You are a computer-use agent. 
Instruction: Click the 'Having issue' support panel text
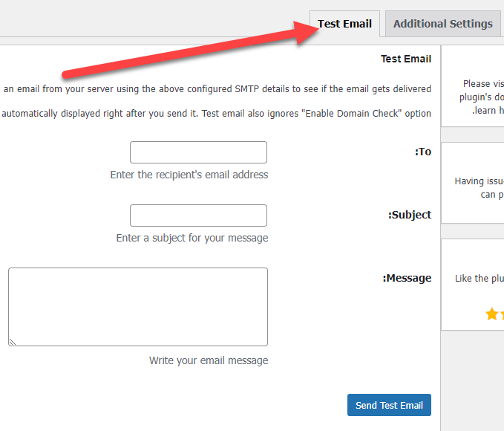479,181
